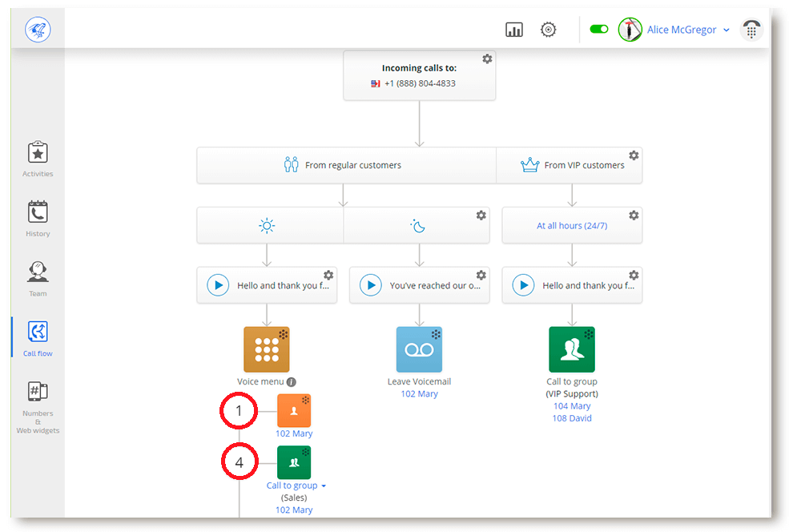Toggle the green availability switch
This screenshot has width=801, height=532.
pyautogui.click(x=598, y=29)
